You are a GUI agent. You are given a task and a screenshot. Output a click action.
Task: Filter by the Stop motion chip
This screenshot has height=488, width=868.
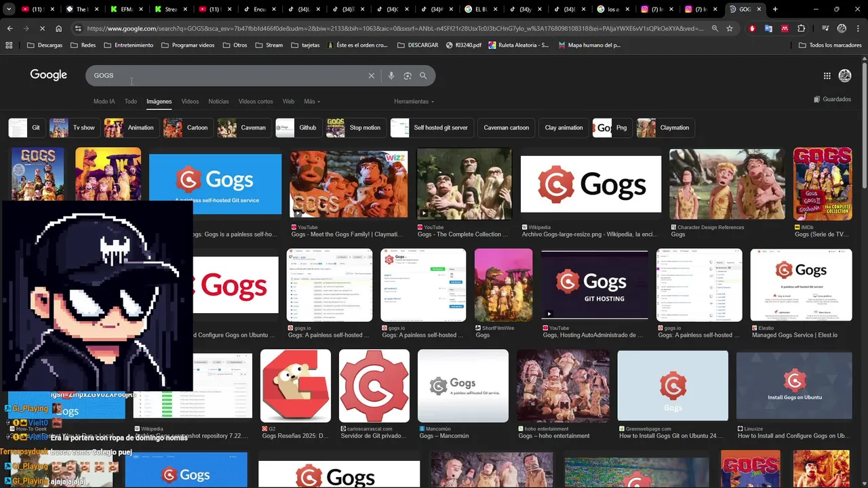pyautogui.click(x=355, y=127)
